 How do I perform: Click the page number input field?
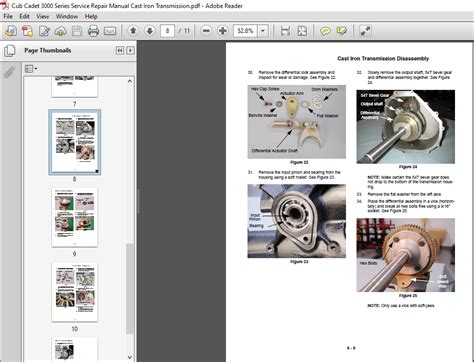pos(167,31)
